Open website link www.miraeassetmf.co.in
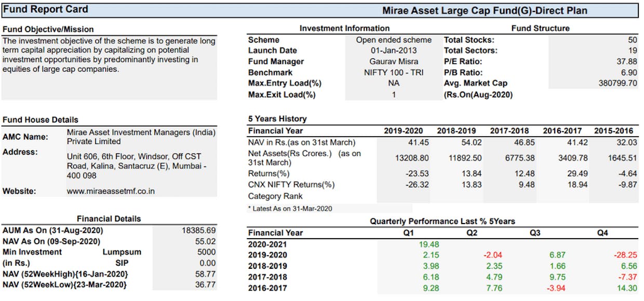Image resolution: width=644 pixels, height=301 pixels. (x=111, y=191)
